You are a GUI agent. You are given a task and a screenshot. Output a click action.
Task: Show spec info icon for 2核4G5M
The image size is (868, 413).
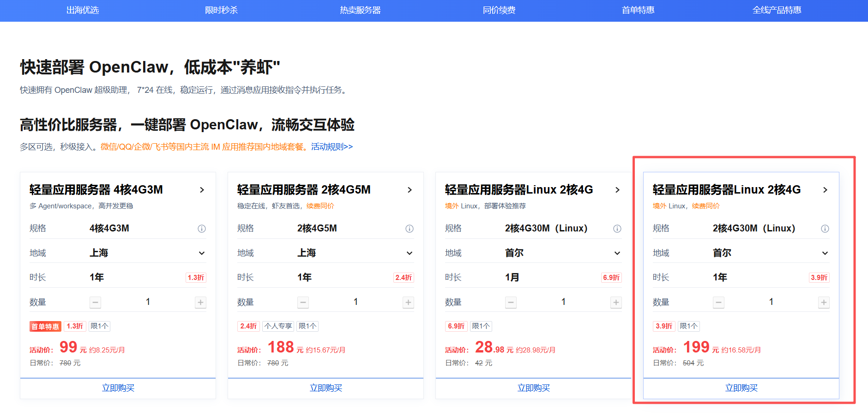coord(410,229)
